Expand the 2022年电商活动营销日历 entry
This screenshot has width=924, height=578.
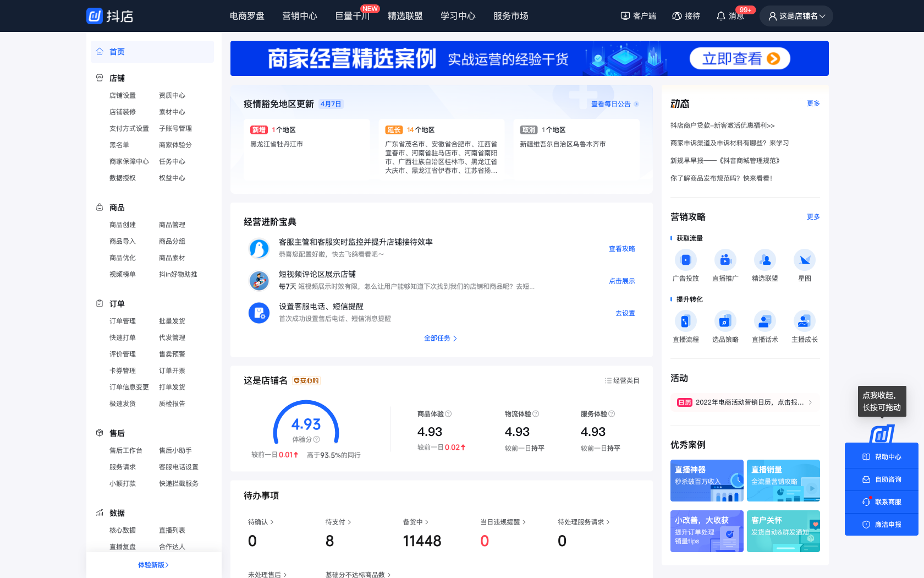[x=745, y=402]
